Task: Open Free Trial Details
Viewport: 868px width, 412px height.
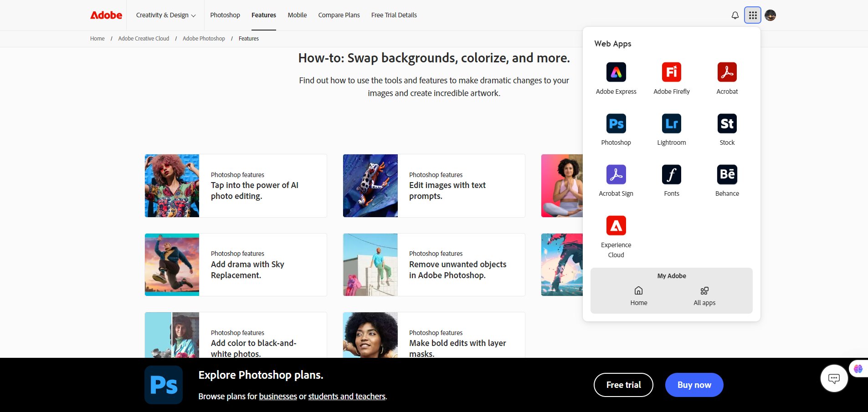Action: click(394, 15)
